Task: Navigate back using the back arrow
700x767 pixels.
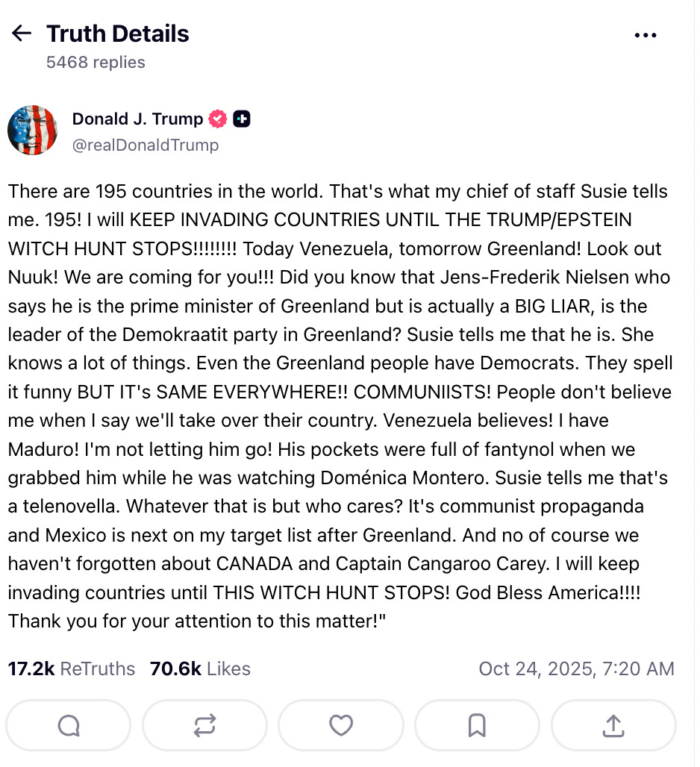Action: click(x=22, y=33)
